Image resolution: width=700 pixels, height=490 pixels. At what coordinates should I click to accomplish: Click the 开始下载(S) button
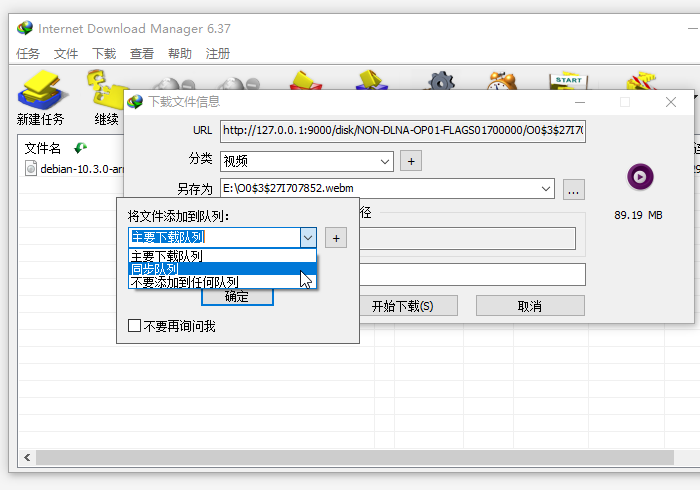point(408,306)
